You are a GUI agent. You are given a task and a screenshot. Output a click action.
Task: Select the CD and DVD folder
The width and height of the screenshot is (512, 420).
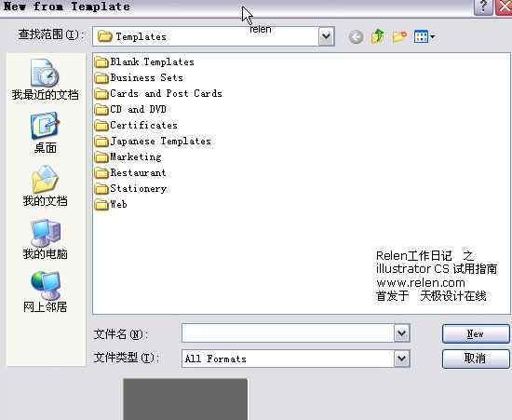point(130,109)
